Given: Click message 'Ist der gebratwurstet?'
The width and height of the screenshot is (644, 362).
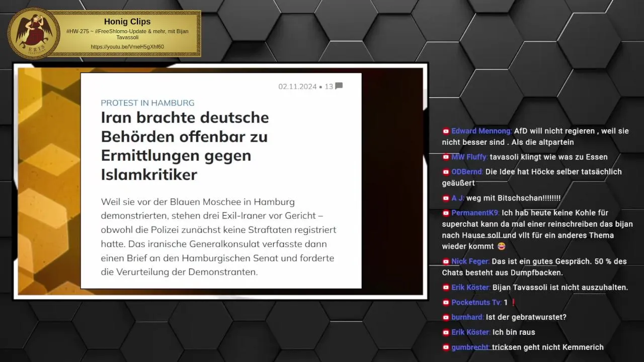Looking at the screenshot, I should (x=526, y=317).
